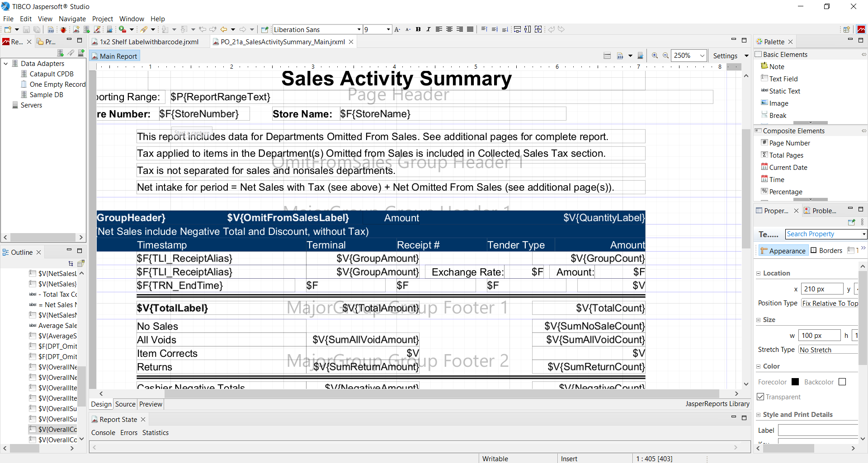Pick the Static Text palette element
This screenshot has width=868, height=463.
[x=784, y=91]
